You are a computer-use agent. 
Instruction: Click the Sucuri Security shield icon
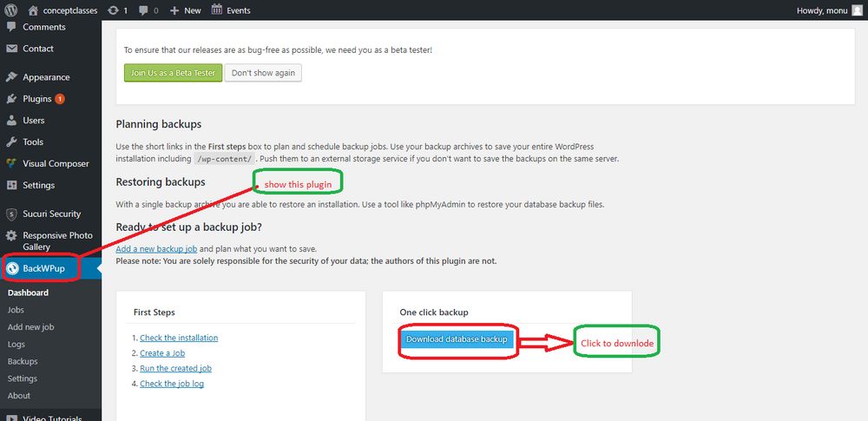click(x=11, y=214)
